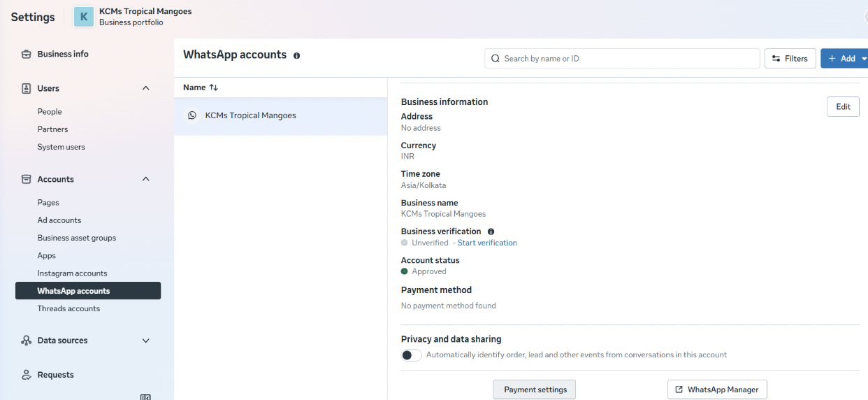
Task: Open Business asset groups
Action: pos(77,238)
